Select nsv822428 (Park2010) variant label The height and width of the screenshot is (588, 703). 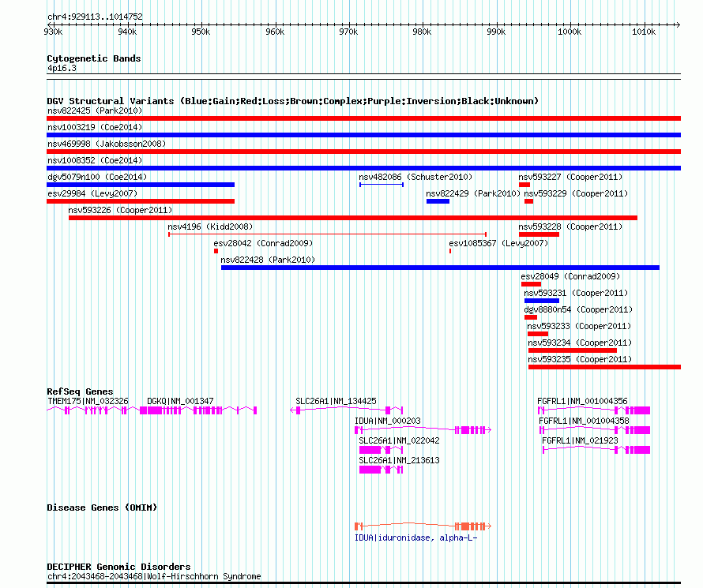(268, 260)
